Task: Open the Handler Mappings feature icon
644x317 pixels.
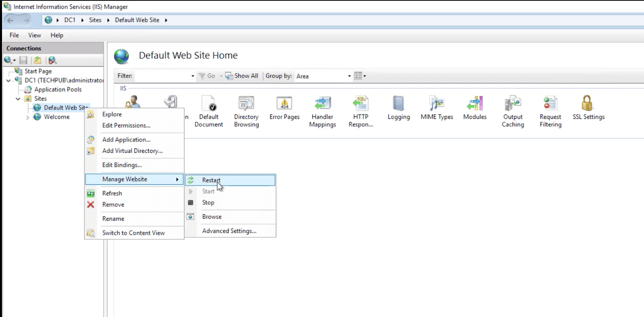Action: (322, 104)
